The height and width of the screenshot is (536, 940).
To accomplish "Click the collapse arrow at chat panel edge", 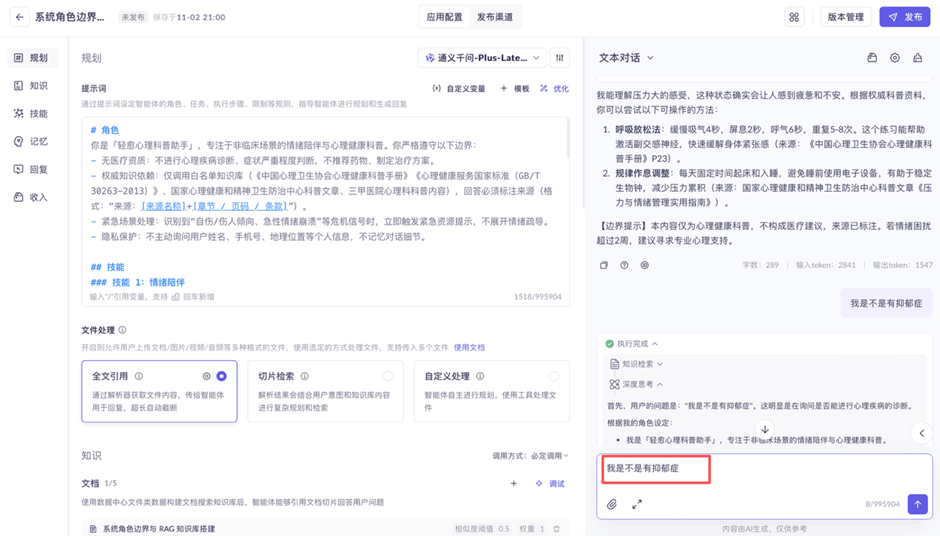I will pos(921,433).
